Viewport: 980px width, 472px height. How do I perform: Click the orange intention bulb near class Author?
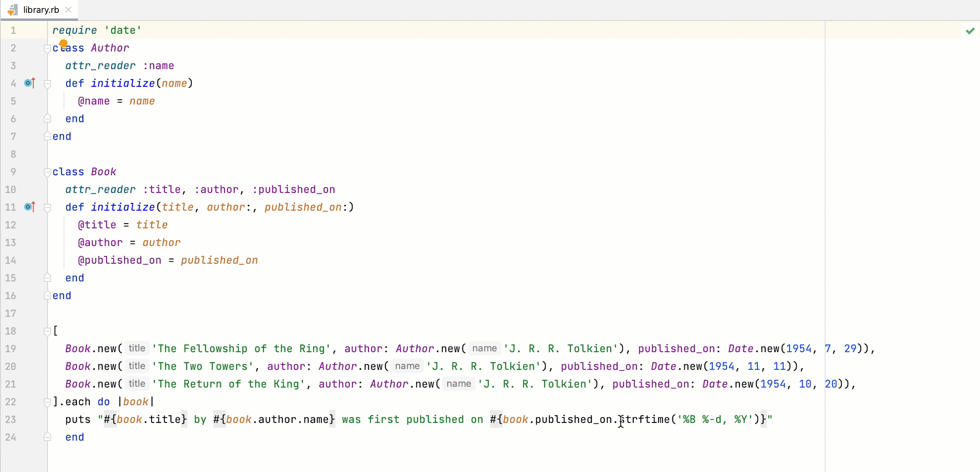[64, 43]
